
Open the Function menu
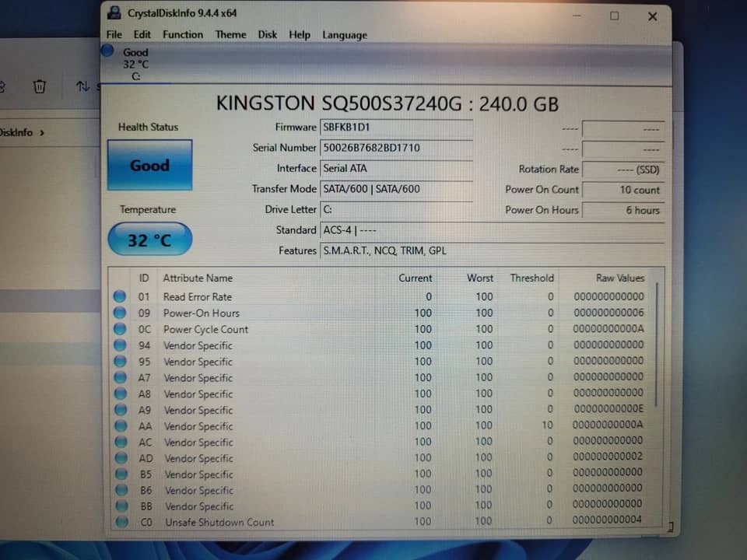coord(183,35)
